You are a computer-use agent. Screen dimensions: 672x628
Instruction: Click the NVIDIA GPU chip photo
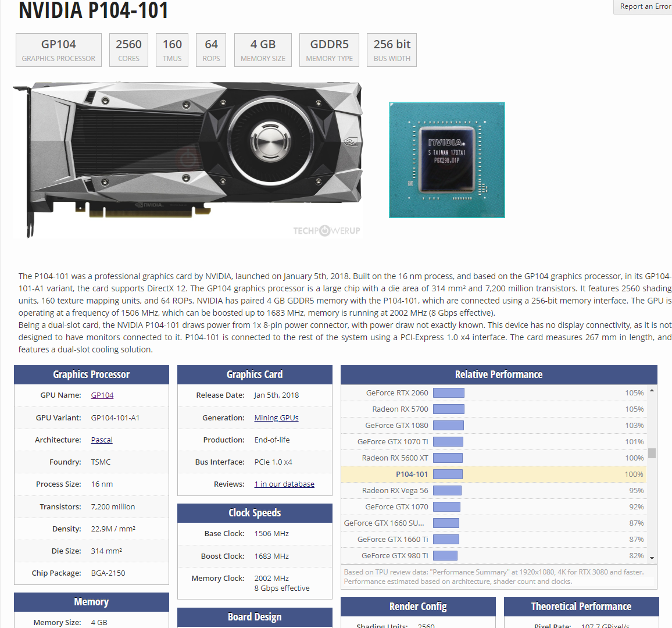[x=447, y=160]
